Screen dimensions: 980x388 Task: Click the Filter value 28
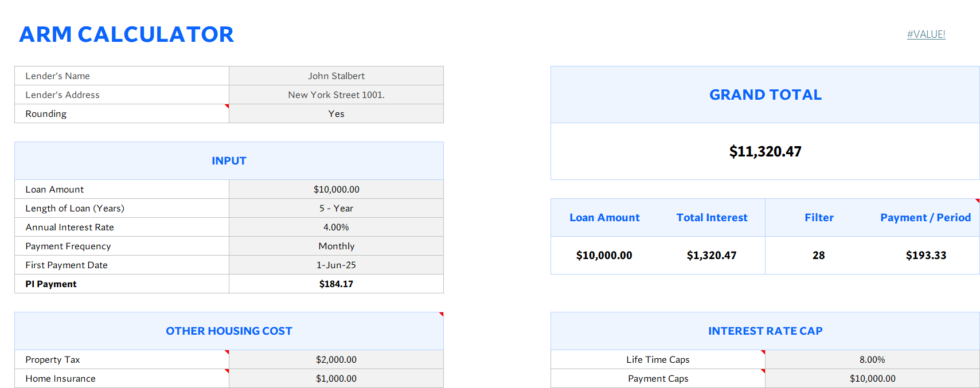pyautogui.click(x=819, y=255)
